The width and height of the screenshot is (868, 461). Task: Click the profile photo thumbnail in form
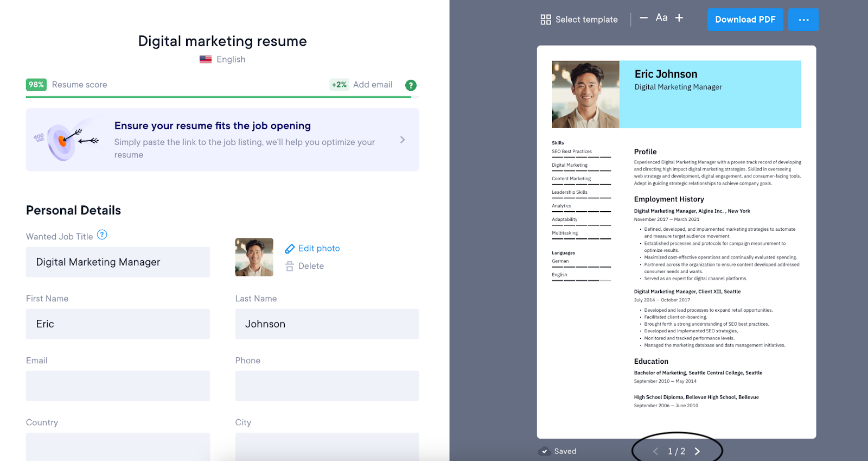pyautogui.click(x=254, y=257)
